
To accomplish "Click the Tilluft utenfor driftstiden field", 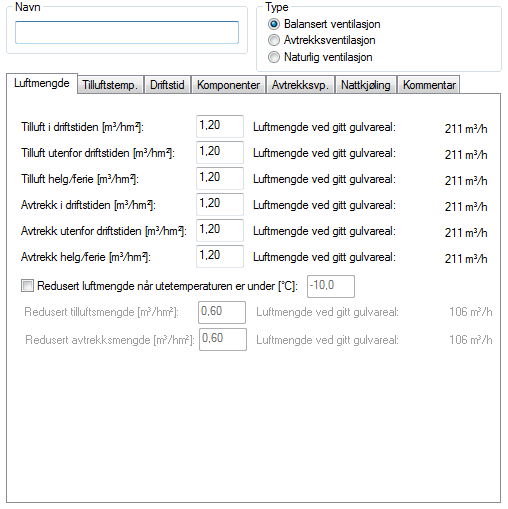I will tap(220, 152).
